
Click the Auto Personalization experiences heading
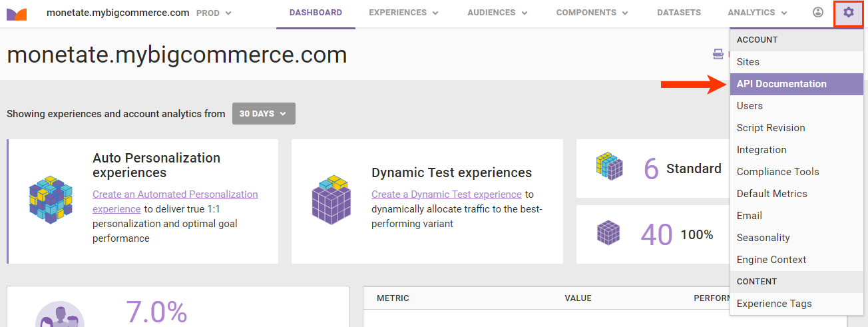pos(156,165)
